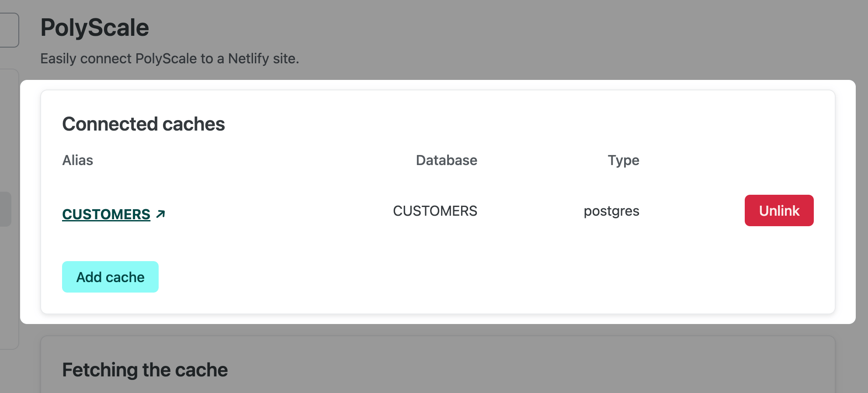Screen dimensions: 868x393
Task: Click the 'Easily connect PolyScale' description text
Action: (170, 59)
